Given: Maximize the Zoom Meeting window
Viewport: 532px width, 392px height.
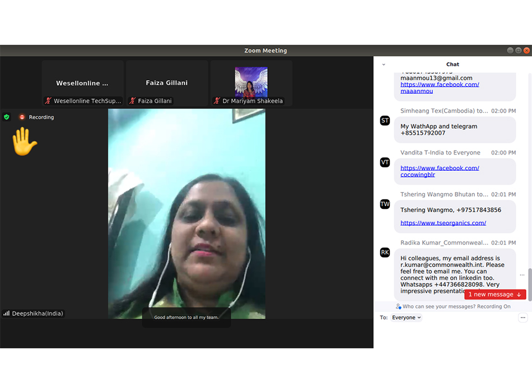Looking at the screenshot, I should coord(518,50).
